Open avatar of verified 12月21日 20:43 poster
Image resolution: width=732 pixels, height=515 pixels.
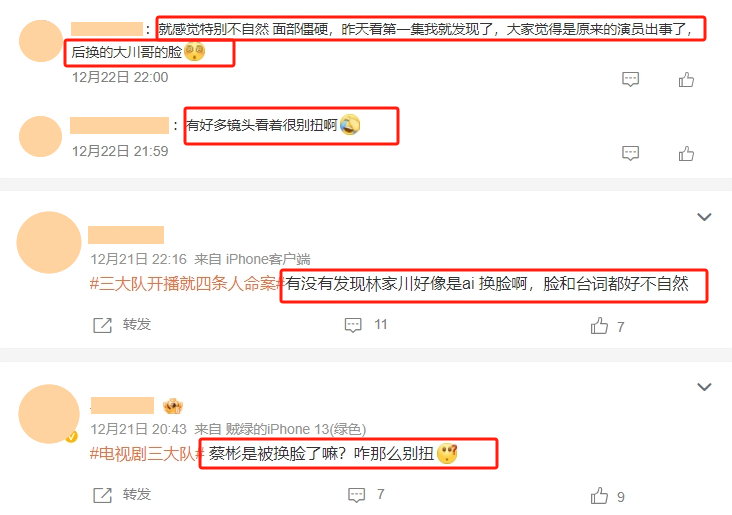coord(49,414)
